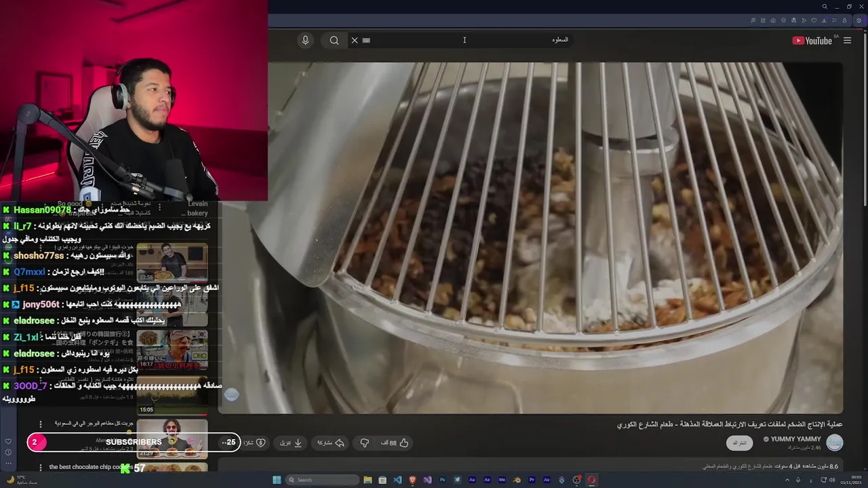Open the YUMMY YAMMY channel name link
The height and width of the screenshot is (488, 868).
(x=795, y=439)
